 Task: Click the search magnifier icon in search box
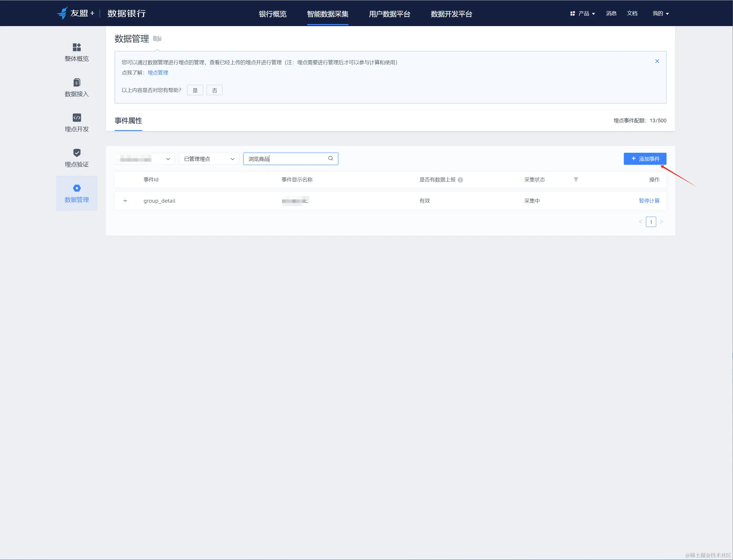[330, 159]
